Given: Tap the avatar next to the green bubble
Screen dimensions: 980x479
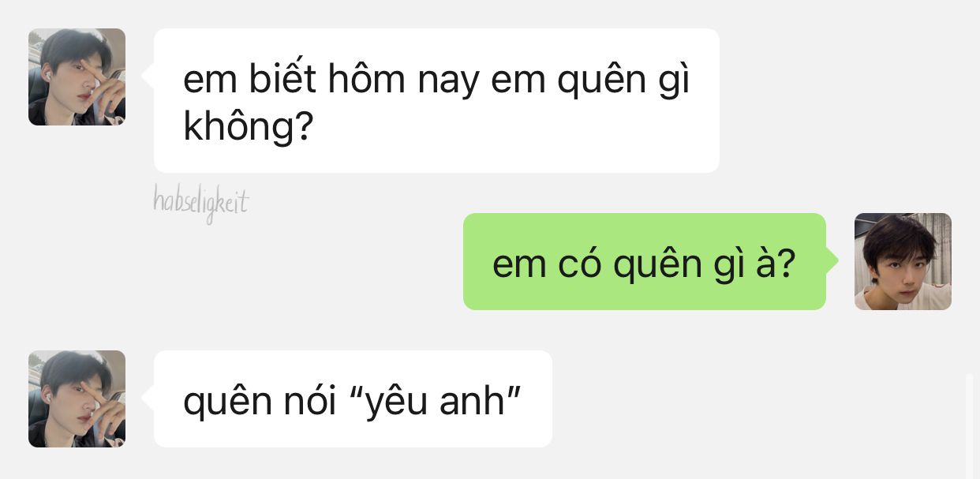Looking at the screenshot, I should point(903,261).
